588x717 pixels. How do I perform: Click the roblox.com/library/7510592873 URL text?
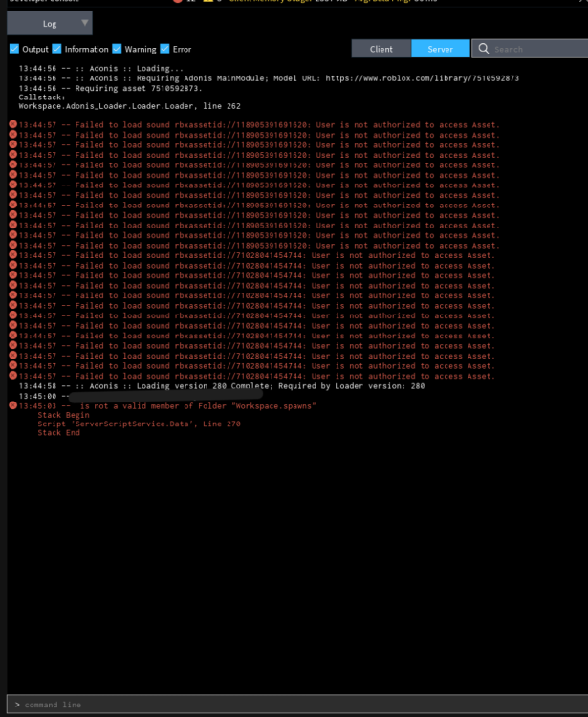pos(422,78)
